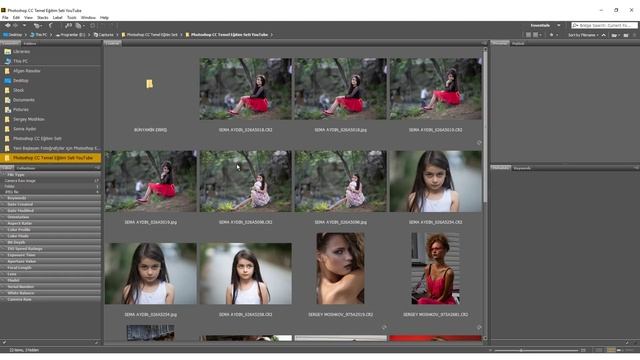
Task: Switch to the Publish tab
Action: coord(518,43)
